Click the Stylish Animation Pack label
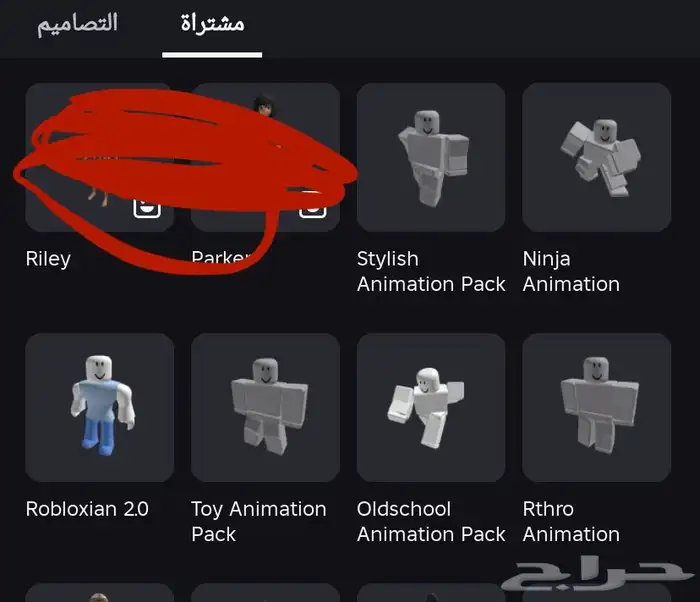 pyautogui.click(x=431, y=271)
